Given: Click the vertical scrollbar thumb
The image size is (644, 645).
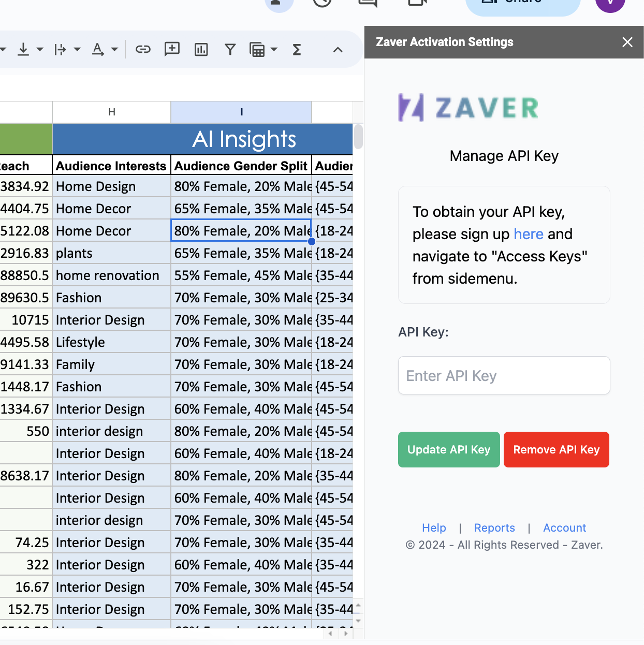Looking at the screenshot, I should 358,136.
